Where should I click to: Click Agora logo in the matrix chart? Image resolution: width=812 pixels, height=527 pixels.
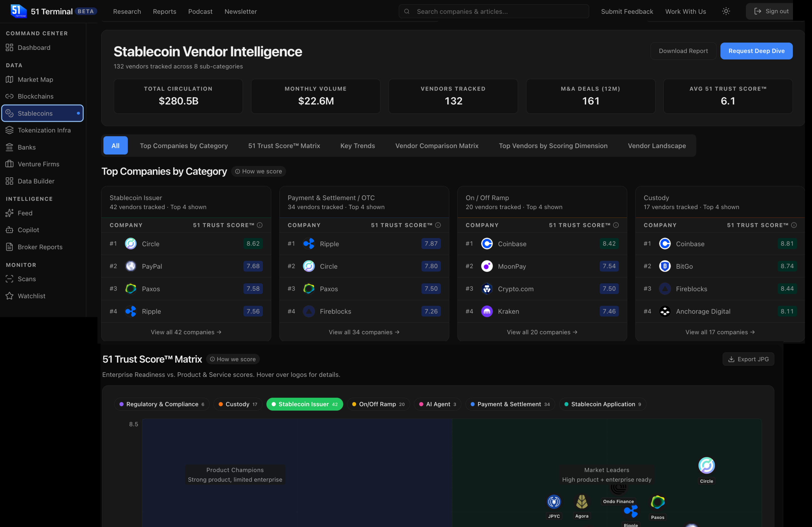tap(582, 502)
